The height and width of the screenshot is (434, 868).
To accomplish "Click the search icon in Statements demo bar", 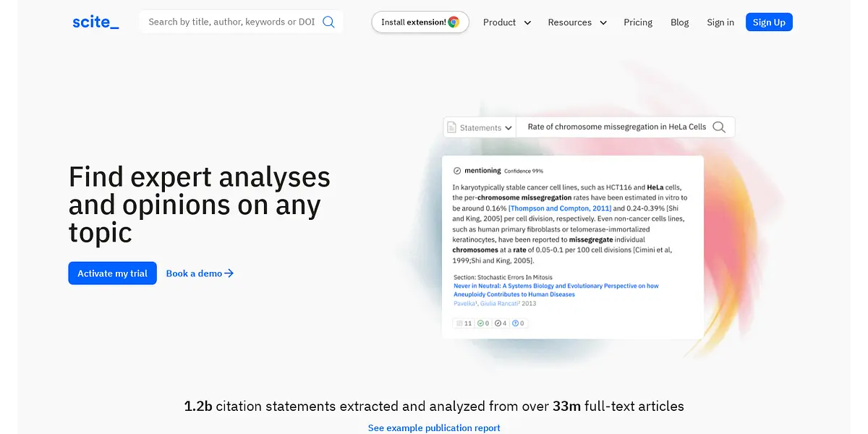I will (x=719, y=127).
